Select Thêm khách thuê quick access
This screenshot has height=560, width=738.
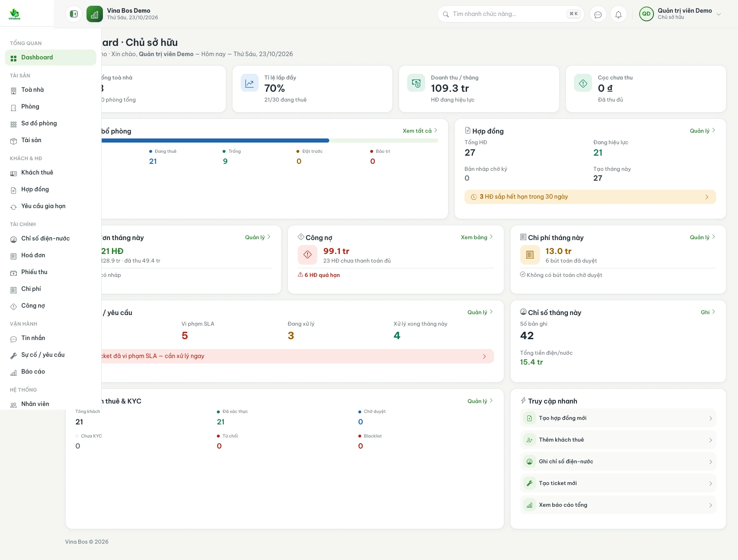coord(618,440)
